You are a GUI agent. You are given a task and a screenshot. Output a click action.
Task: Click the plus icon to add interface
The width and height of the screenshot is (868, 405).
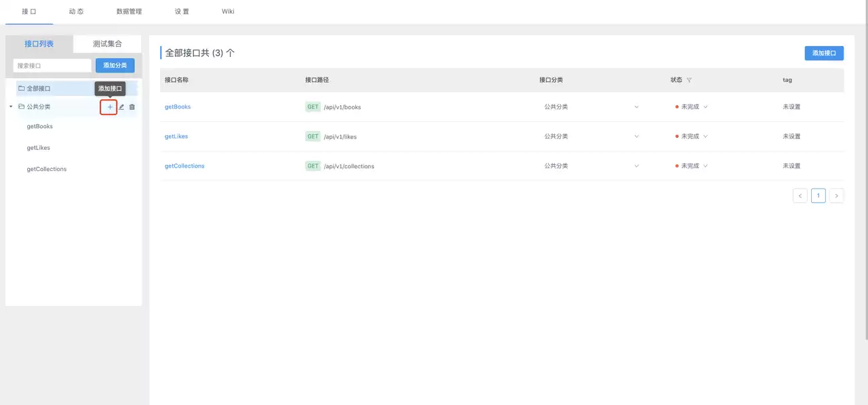click(x=110, y=107)
